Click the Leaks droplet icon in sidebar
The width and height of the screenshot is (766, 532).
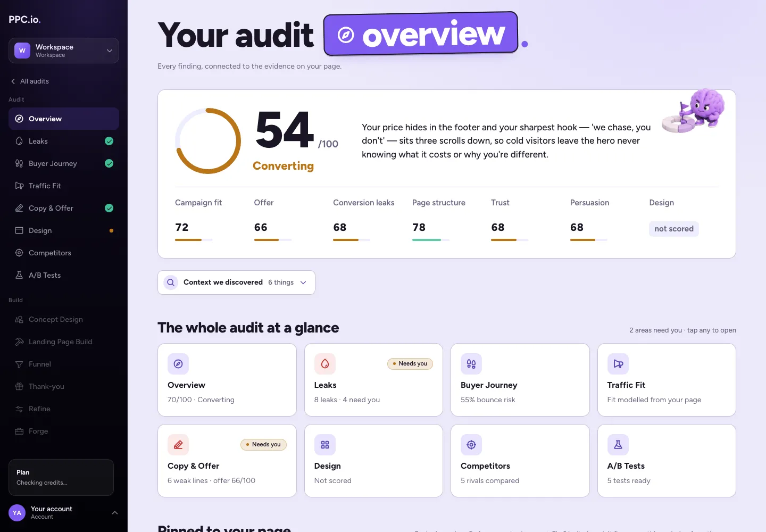pyautogui.click(x=19, y=141)
